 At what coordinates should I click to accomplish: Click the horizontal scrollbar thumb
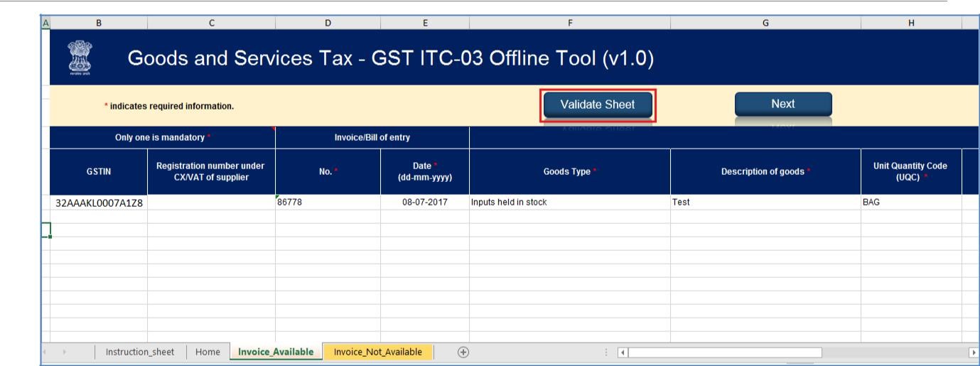pyautogui.click(x=723, y=352)
